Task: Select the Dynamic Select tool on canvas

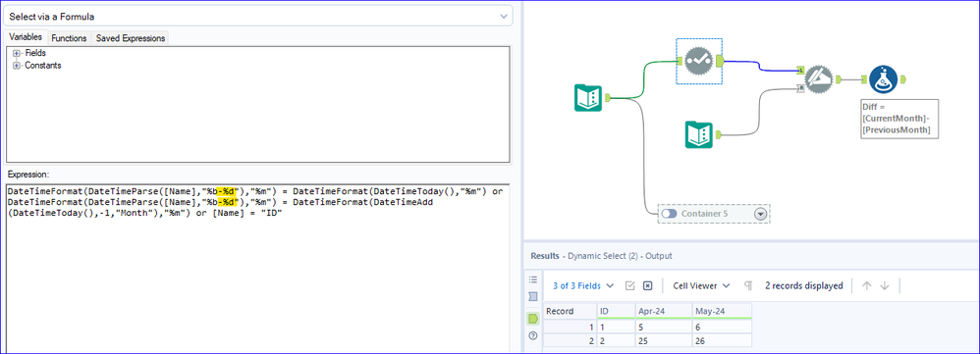Action: point(699,61)
